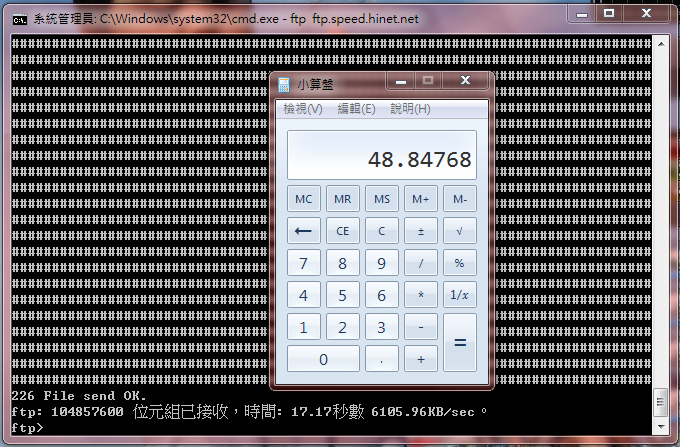Open the 說明(H) menu

410,109
